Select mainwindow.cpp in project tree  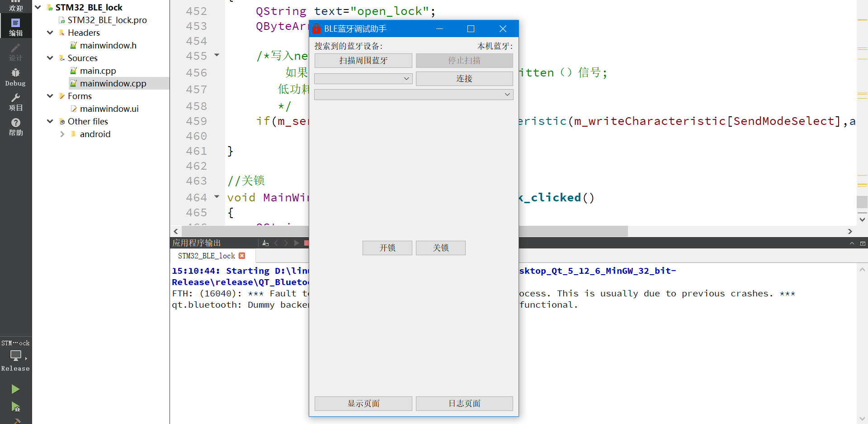(x=113, y=83)
